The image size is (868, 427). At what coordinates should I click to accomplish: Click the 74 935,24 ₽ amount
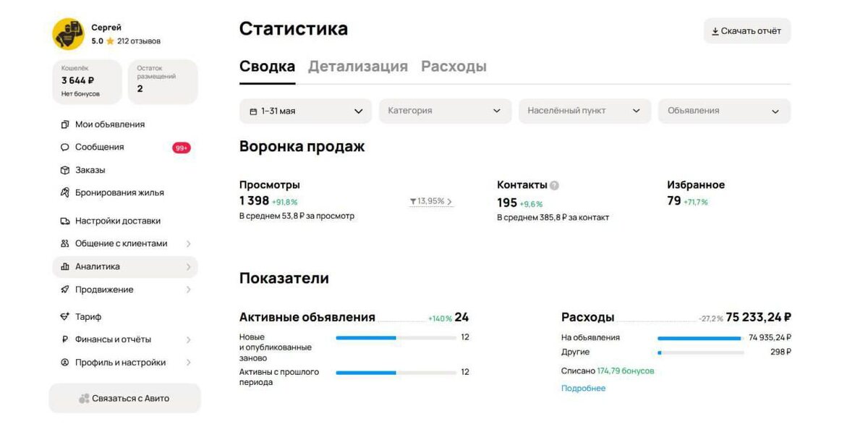pyautogui.click(x=770, y=337)
